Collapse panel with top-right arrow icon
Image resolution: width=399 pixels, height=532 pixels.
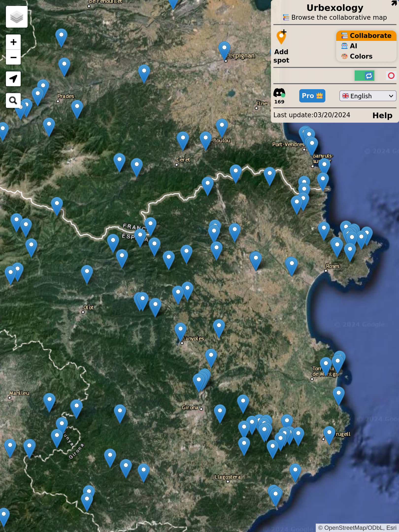click(x=394, y=3)
